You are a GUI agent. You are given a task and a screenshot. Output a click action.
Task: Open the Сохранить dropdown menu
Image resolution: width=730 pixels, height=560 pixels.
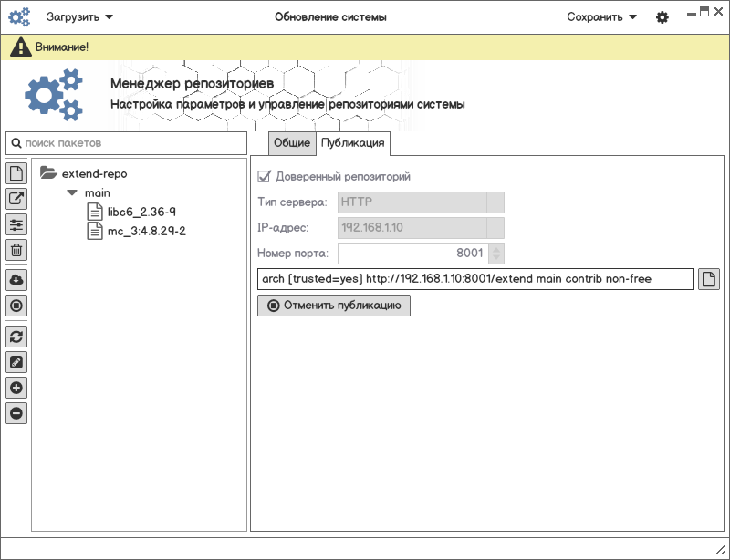pyautogui.click(x=601, y=17)
